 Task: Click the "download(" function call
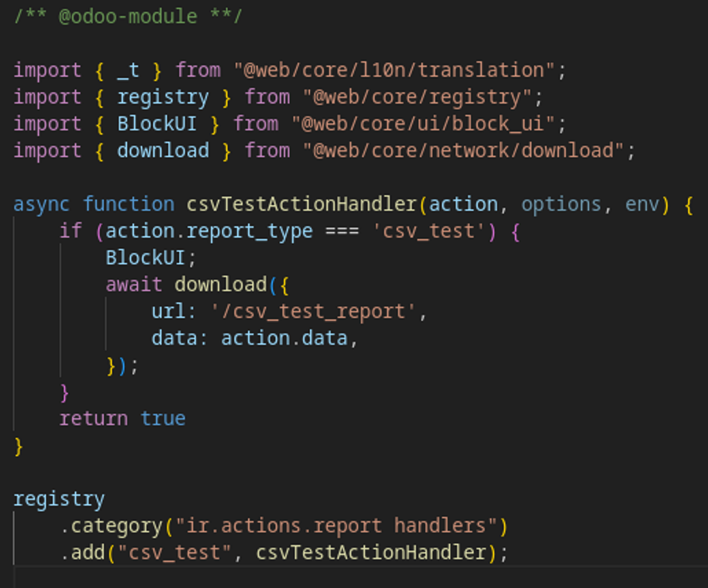(x=226, y=284)
